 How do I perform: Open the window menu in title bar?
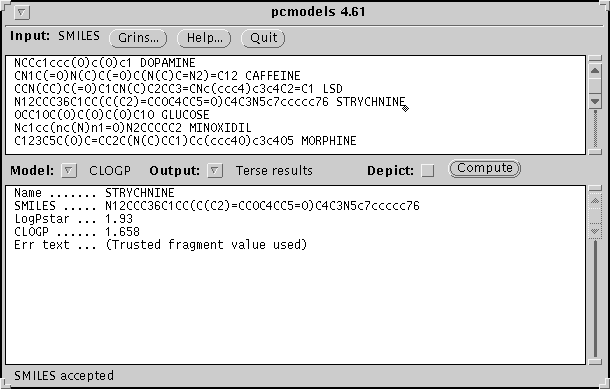[21, 12]
